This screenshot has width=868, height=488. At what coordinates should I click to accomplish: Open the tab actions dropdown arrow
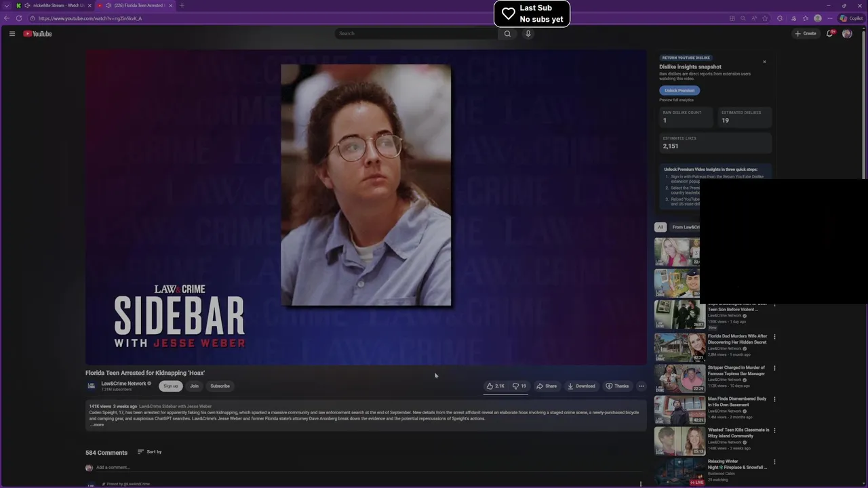click(x=7, y=5)
